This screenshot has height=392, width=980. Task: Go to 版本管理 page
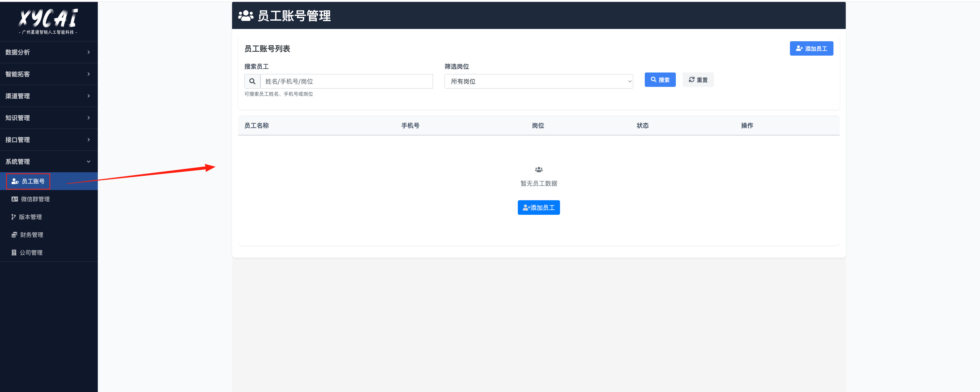click(x=49, y=217)
